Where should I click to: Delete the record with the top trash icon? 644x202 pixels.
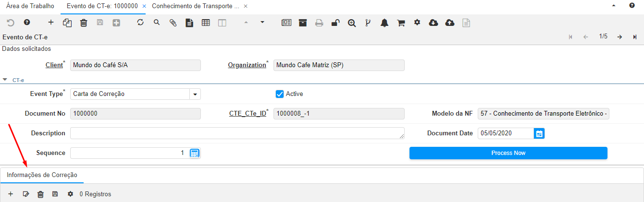[84, 23]
